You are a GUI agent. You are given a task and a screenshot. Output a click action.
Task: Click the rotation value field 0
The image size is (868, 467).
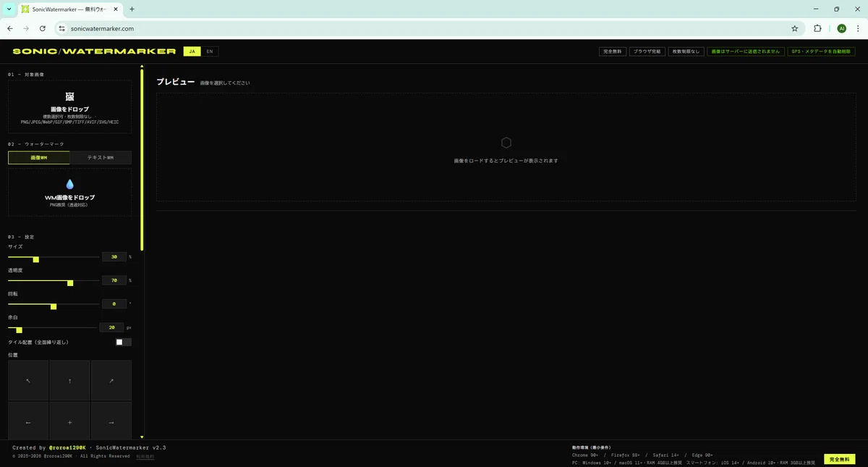(x=114, y=304)
